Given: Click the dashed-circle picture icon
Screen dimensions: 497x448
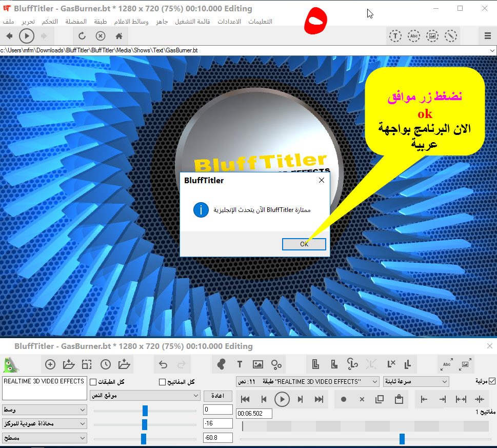Looking at the screenshot, I should pyautogui.click(x=432, y=36).
